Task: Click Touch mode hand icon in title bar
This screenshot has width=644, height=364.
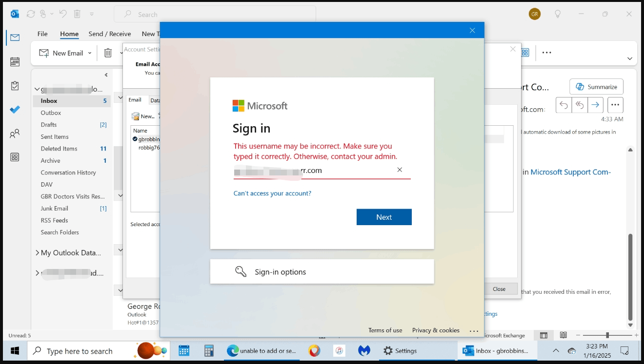Action: 43,14
